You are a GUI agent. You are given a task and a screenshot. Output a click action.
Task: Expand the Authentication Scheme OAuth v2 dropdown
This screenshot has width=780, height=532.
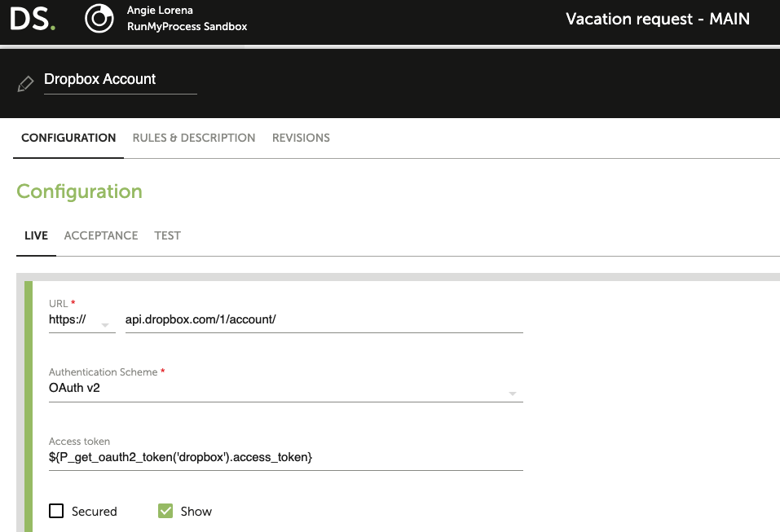click(x=285, y=389)
